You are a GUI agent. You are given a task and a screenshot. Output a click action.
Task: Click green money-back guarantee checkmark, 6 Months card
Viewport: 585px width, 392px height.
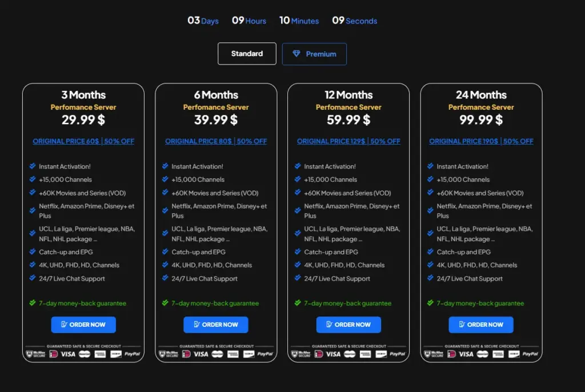click(165, 303)
